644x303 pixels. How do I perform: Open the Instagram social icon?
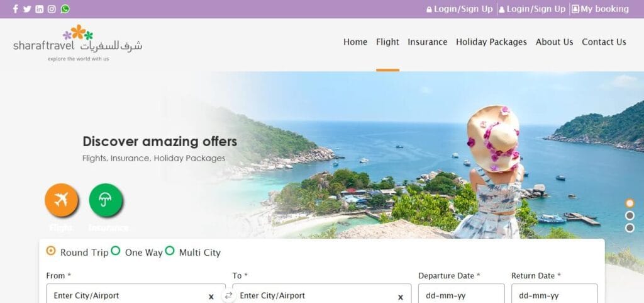(x=52, y=9)
